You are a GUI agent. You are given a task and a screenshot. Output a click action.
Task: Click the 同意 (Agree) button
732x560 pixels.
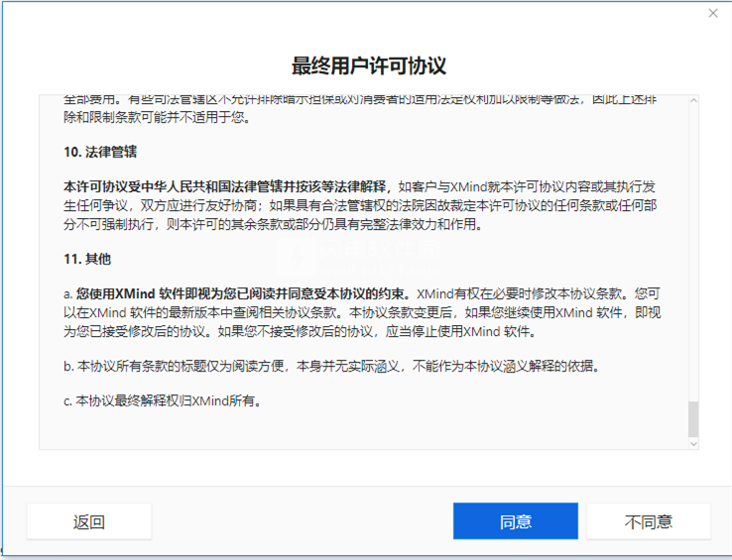point(515,521)
